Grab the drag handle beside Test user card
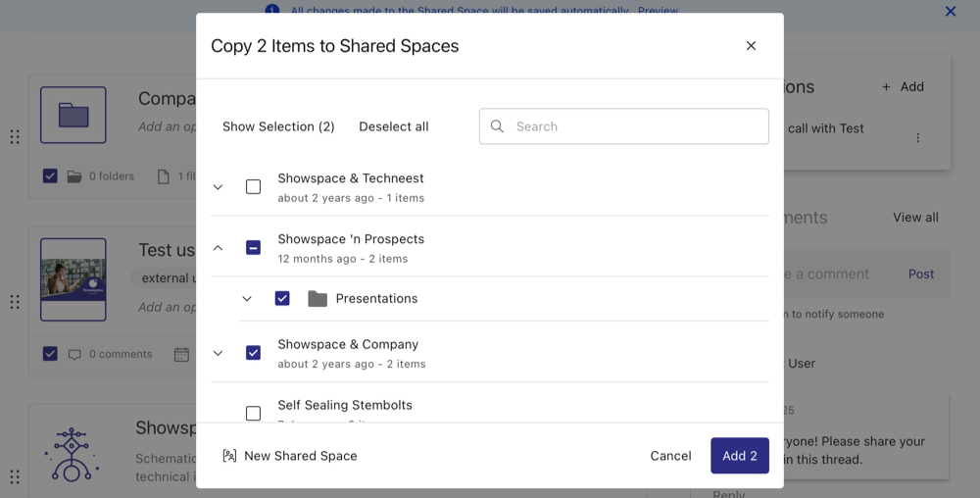This screenshot has height=498, width=980. 15,302
